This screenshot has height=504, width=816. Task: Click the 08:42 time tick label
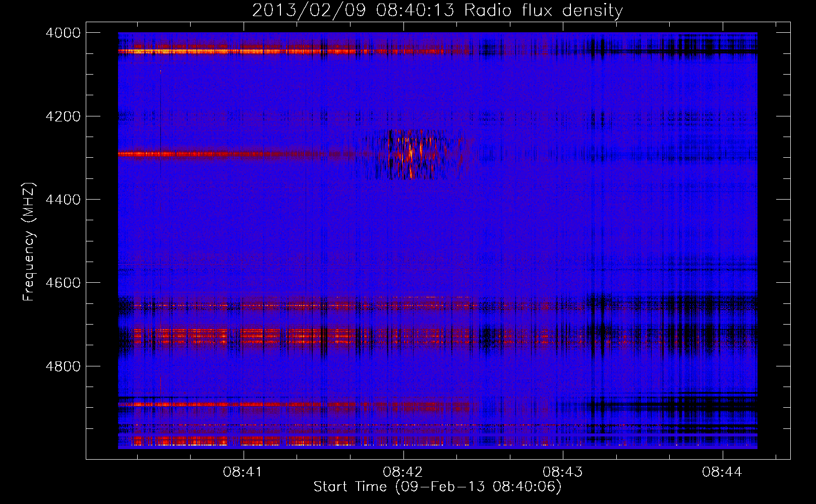402,472
